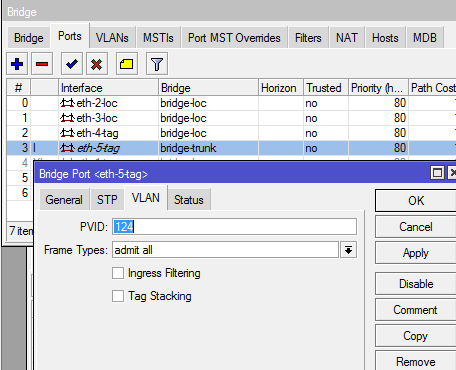Select VLAN tab in Bridge Port dialog
The image size is (456, 370).
(146, 198)
